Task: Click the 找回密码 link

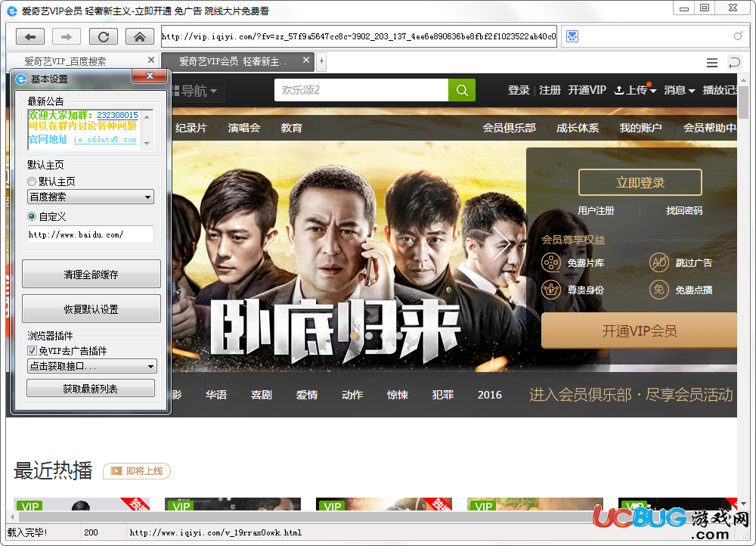Action: point(684,210)
